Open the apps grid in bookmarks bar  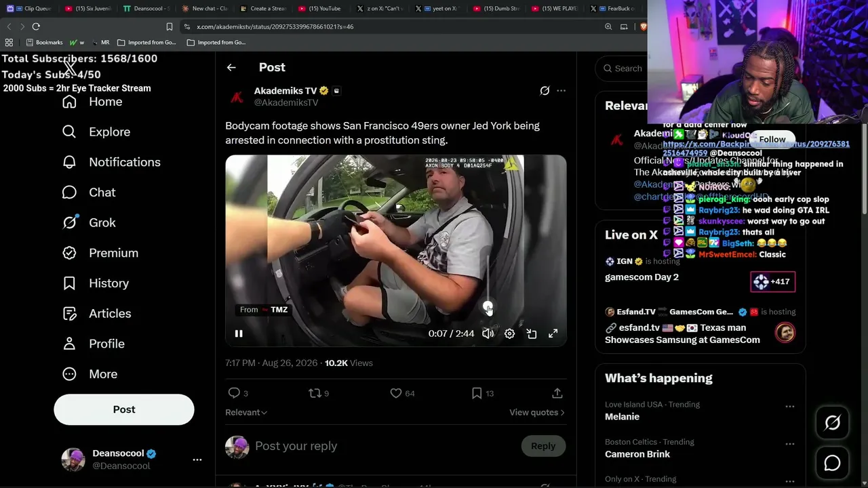(x=9, y=42)
